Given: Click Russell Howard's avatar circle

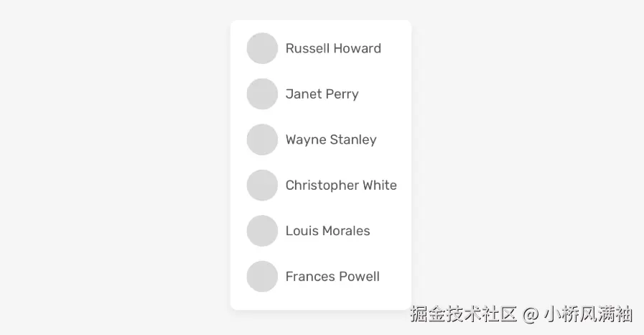Looking at the screenshot, I should point(262,48).
